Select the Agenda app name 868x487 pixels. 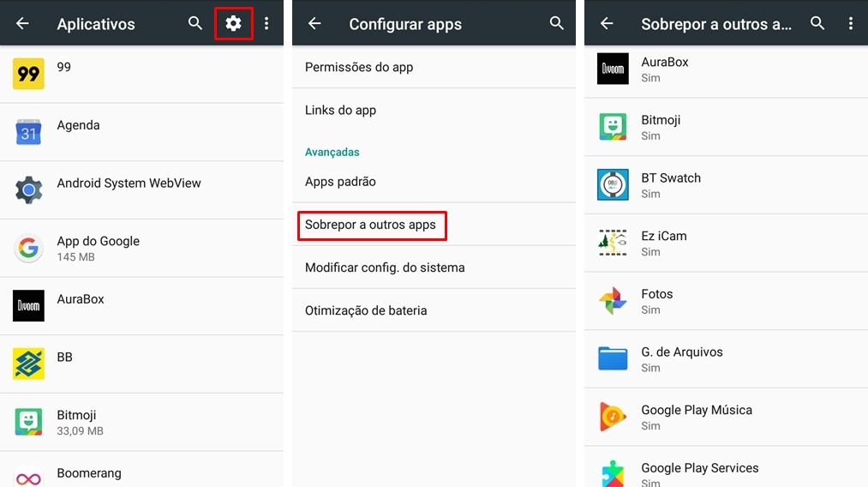pos(79,125)
